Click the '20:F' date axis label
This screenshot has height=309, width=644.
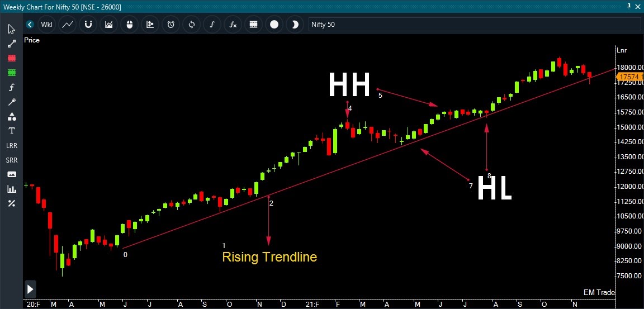(34, 305)
